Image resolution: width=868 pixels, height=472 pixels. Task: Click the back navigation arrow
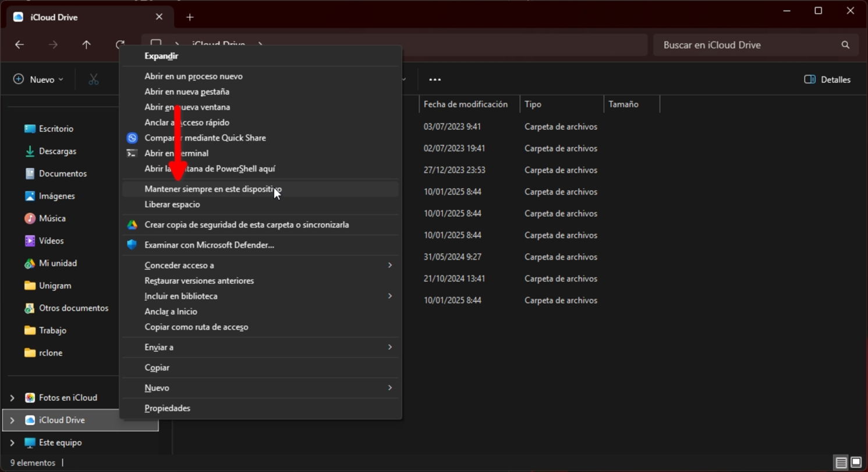[x=19, y=45]
